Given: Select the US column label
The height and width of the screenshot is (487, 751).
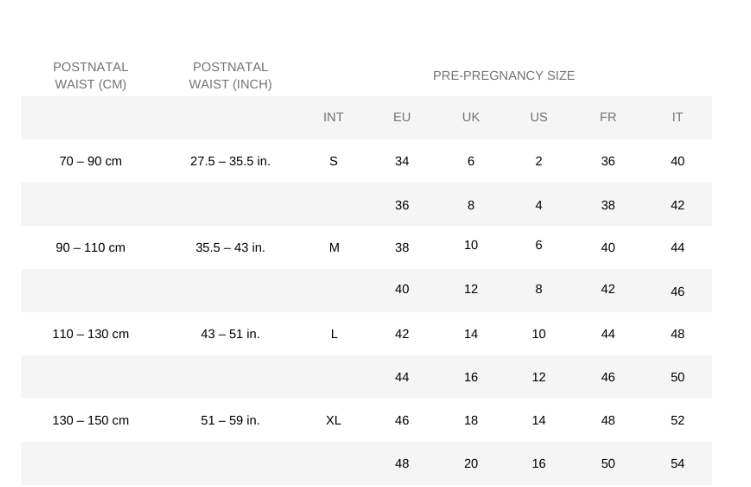Looking at the screenshot, I should click(x=539, y=118).
